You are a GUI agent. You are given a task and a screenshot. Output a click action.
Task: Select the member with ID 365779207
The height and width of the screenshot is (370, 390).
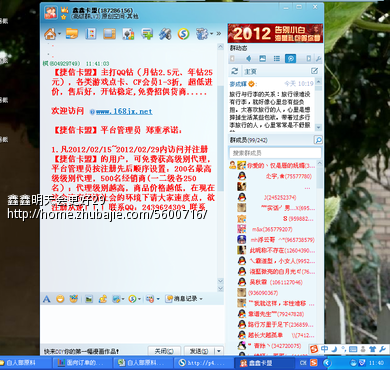272,229
